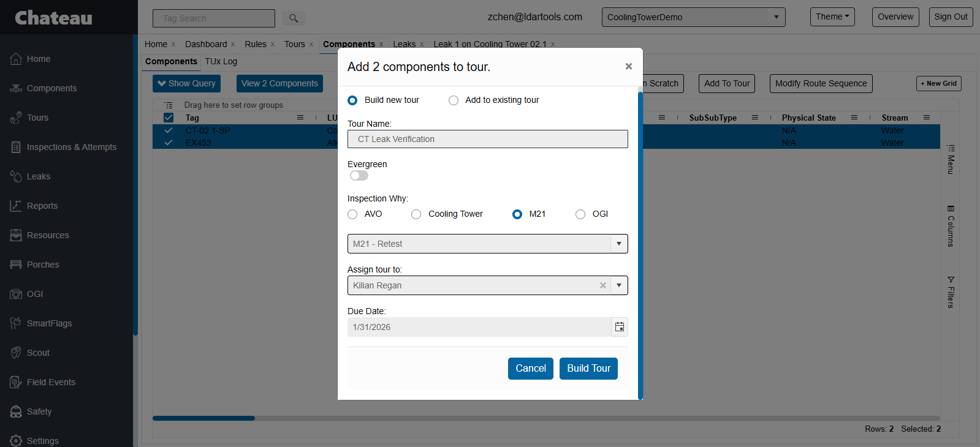Select the Add to existing tour option
The image size is (980, 447).
[x=454, y=100]
